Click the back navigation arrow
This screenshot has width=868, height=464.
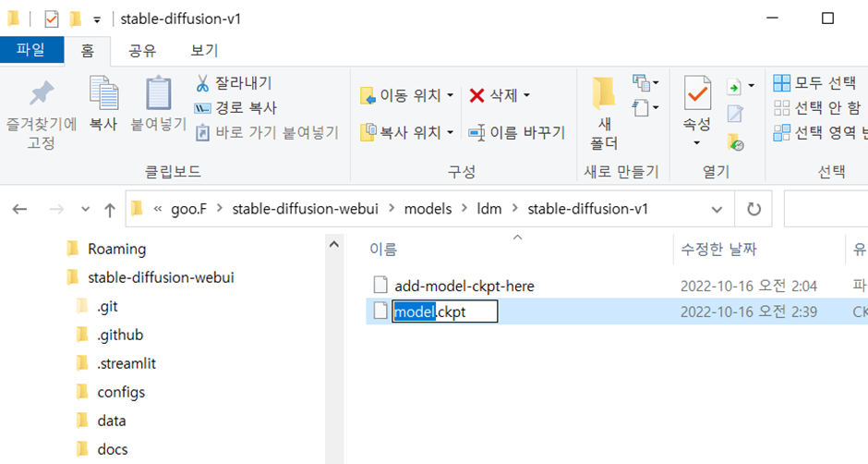pos(20,209)
